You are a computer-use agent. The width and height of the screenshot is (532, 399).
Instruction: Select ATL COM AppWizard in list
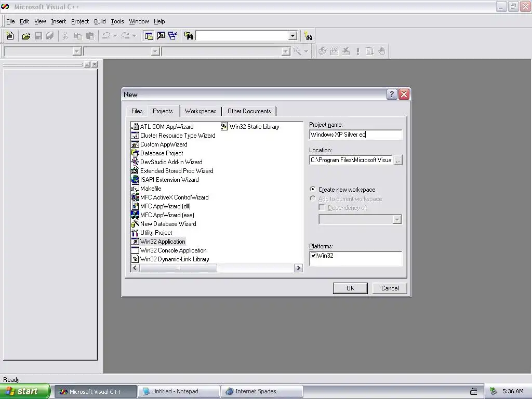point(162,127)
